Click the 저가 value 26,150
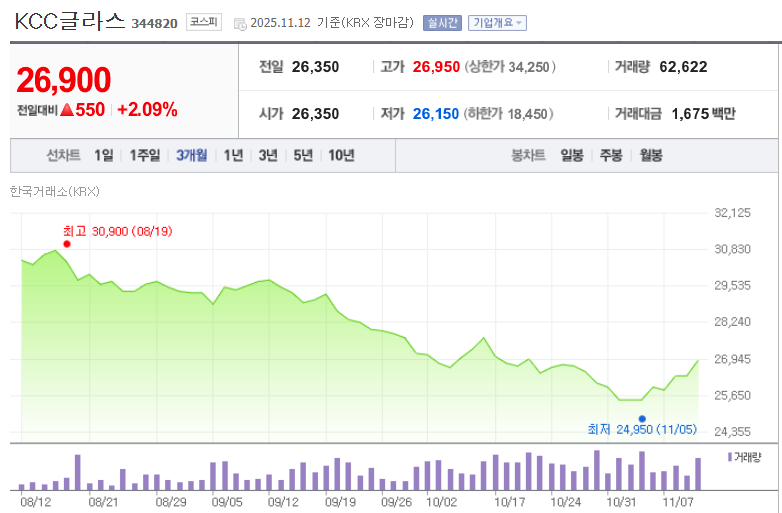The image size is (782, 513). click(x=436, y=114)
